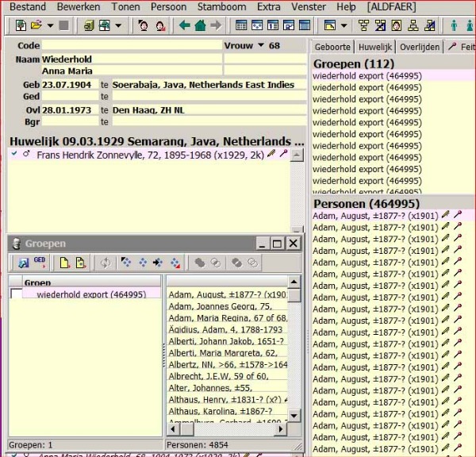Click the teal person icon in main toolbar
The image size is (476, 457).
455,25
